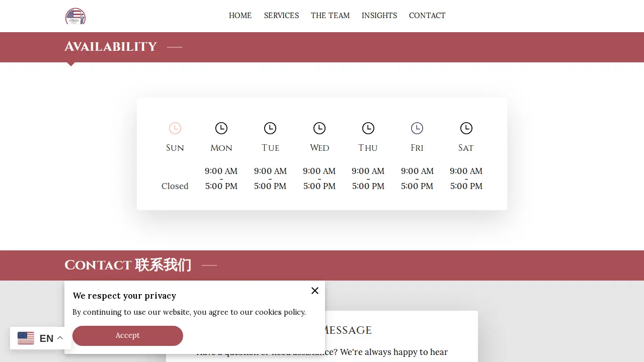Click the Sun day label
Viewport: 644px width, 362px height.
point(175,148)
